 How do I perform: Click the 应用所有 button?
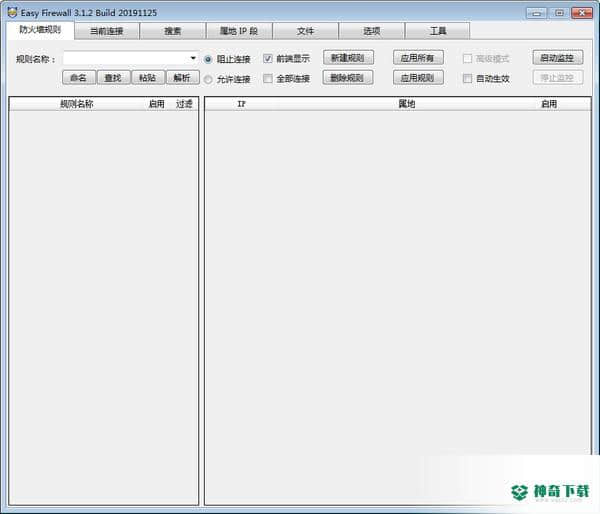click(418, 58)
